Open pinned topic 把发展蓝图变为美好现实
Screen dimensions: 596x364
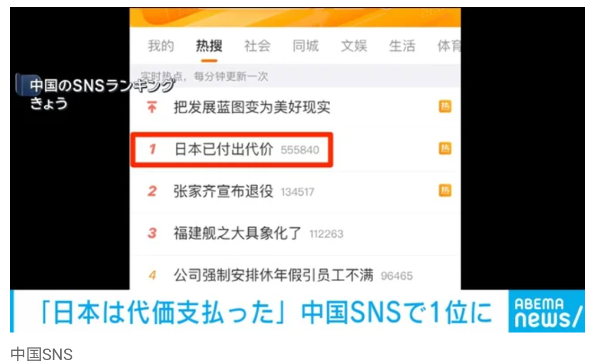pyautogui.click(x=252, y=107)
